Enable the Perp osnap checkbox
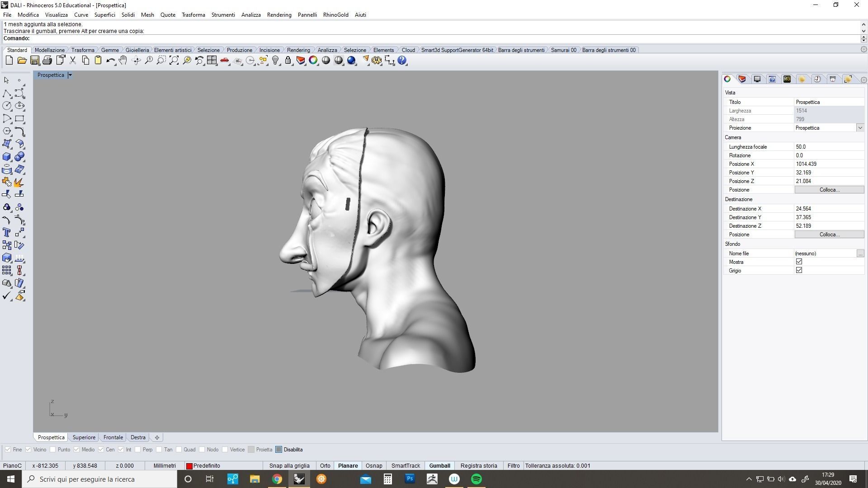Viewport: 868px width, 488px height. (x=137, y=450)
